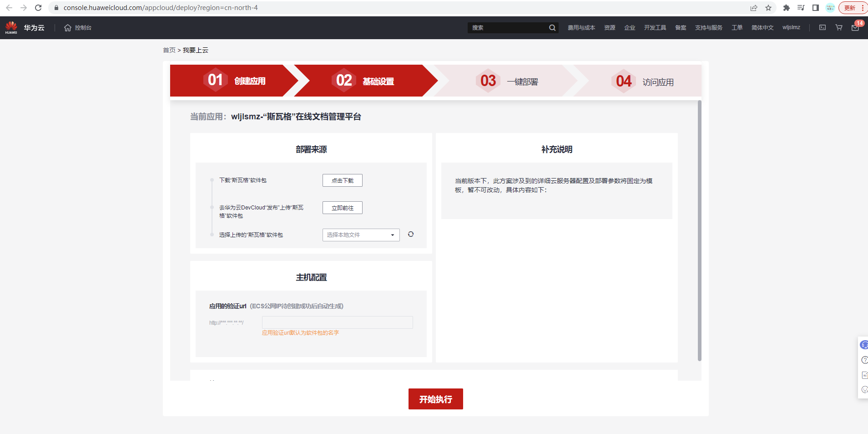
Task: Open the customer service chat icon
Action: 864,345
